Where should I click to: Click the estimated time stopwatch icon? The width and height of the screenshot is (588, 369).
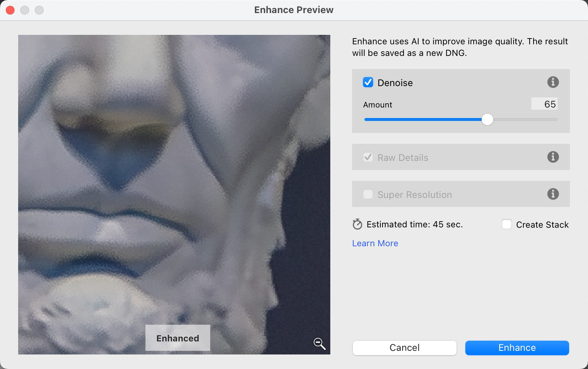point(357,224)
